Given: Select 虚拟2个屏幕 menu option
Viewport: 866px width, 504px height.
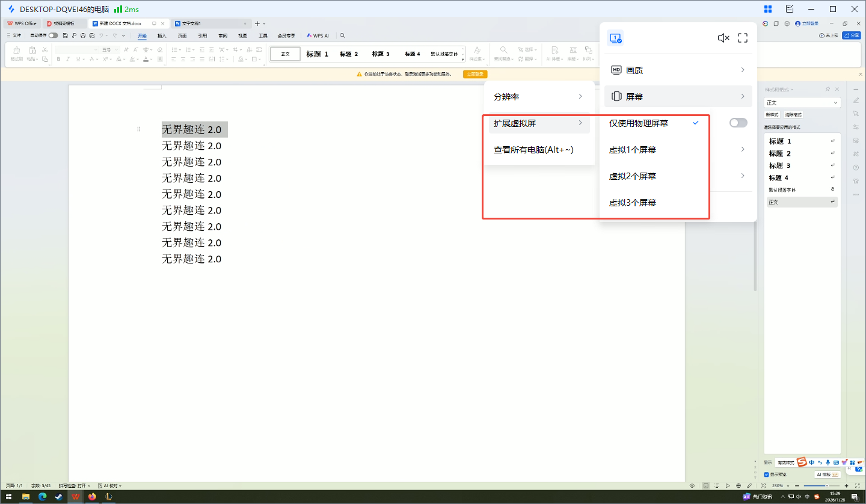Looking at the screenshot, I should pyautogui.click(x=633, y=176).
